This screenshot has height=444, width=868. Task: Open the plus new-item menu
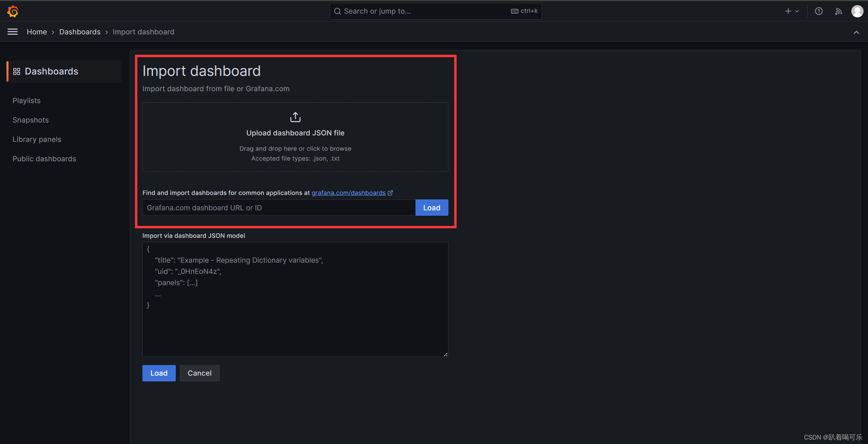tap(792, 11)
